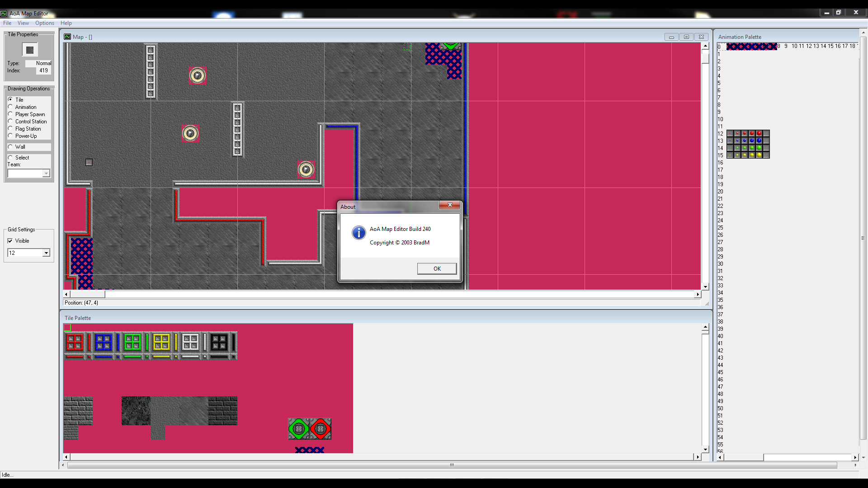Select the yellow ball animation row 15
The width and height of the screenshot is (868, 488).
pos(748,155)
